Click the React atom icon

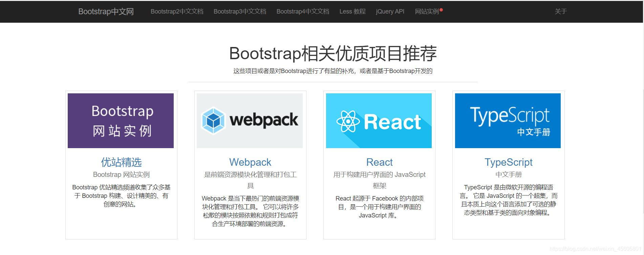[x=348, y=121]
